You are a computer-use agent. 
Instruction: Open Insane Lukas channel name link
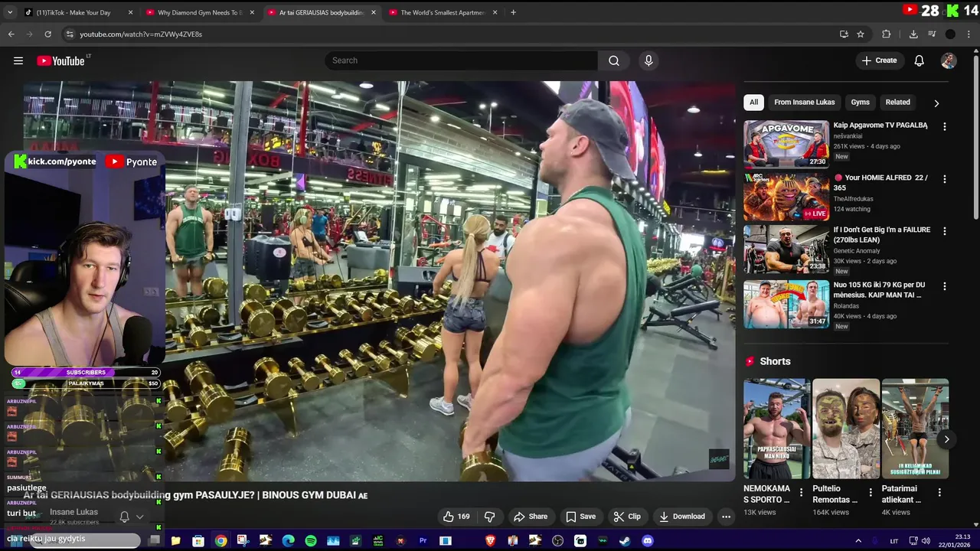click(x=73, y=512)
